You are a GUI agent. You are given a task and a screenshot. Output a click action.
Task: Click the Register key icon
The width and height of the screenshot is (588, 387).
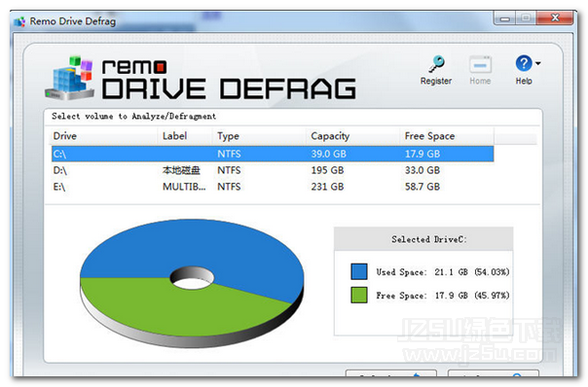pos(436,64)
